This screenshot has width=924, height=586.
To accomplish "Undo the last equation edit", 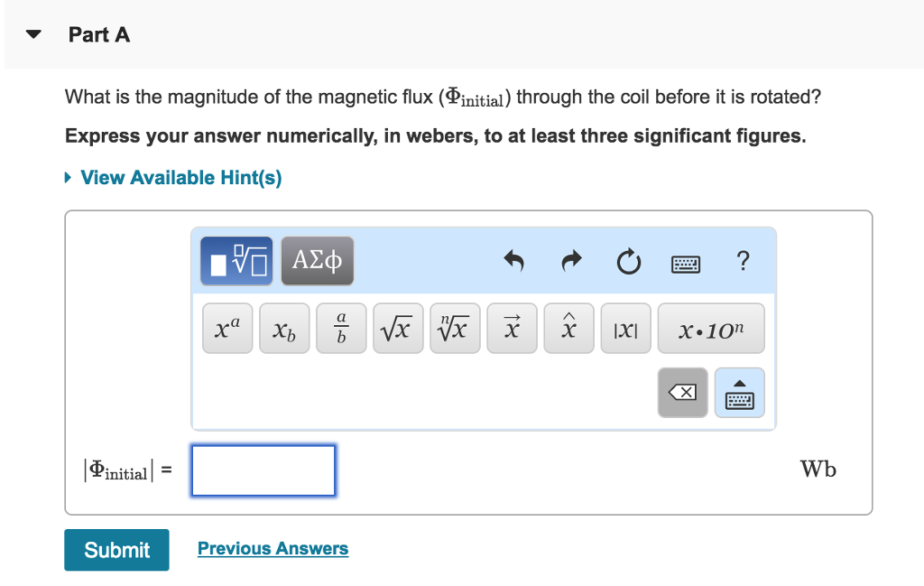I will [513, 261].
